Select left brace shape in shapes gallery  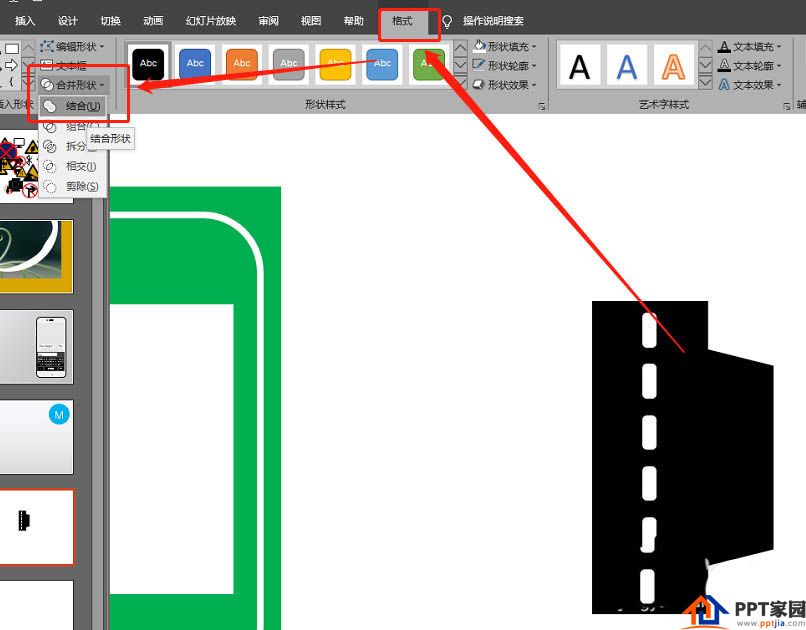click(11, 82)
